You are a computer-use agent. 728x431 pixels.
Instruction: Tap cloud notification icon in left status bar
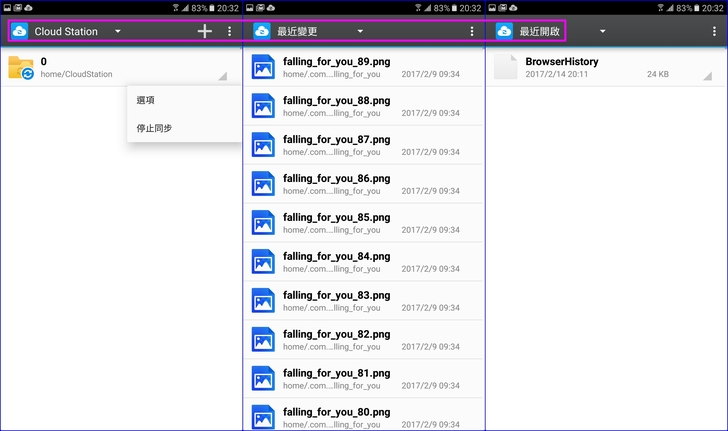click(x=28, y=8)
